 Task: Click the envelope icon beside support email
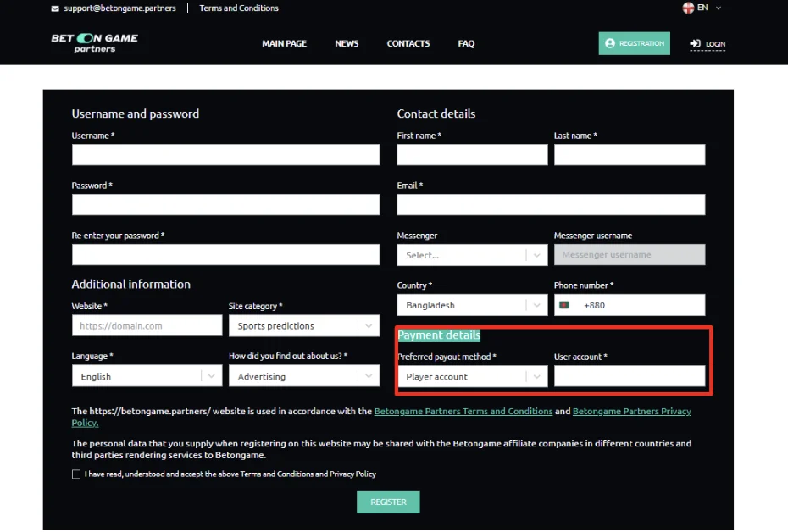point(56,8)
